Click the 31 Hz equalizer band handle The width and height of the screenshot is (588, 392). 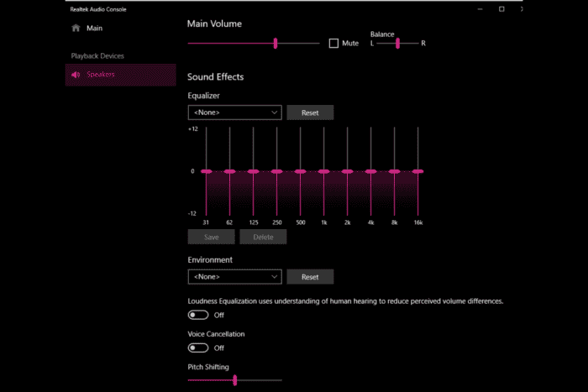207,171
